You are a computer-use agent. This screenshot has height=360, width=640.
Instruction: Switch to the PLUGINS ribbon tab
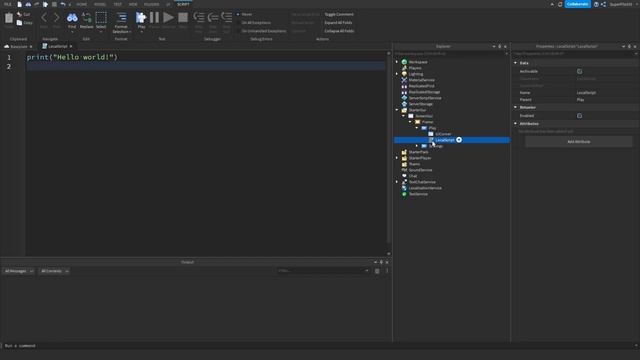pyautogui.click(x=151, y=4)
